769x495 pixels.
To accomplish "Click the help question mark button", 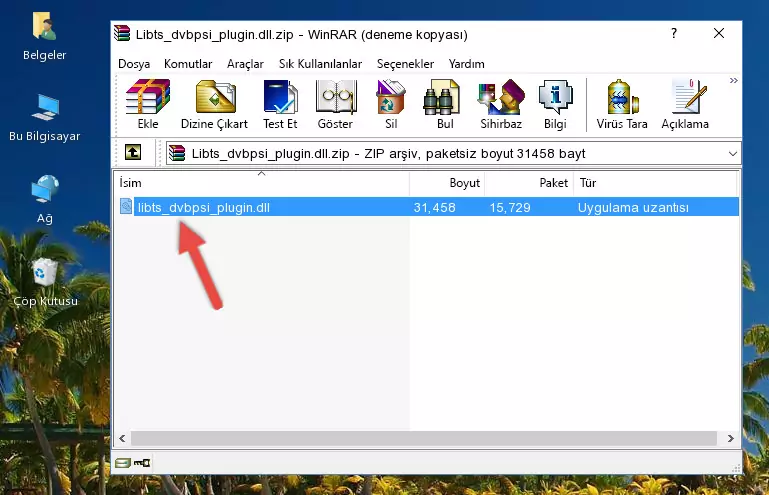I will [x=674, y=33].
